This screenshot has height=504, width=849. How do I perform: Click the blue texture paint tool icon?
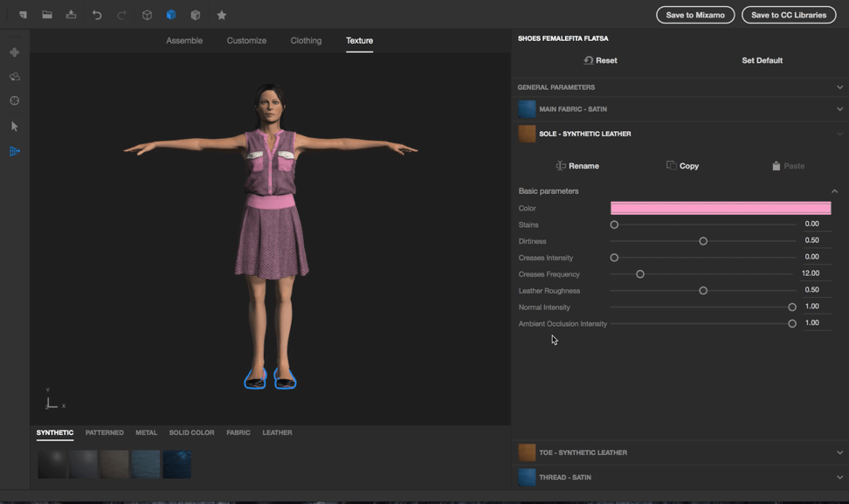[x=15, y=151]
